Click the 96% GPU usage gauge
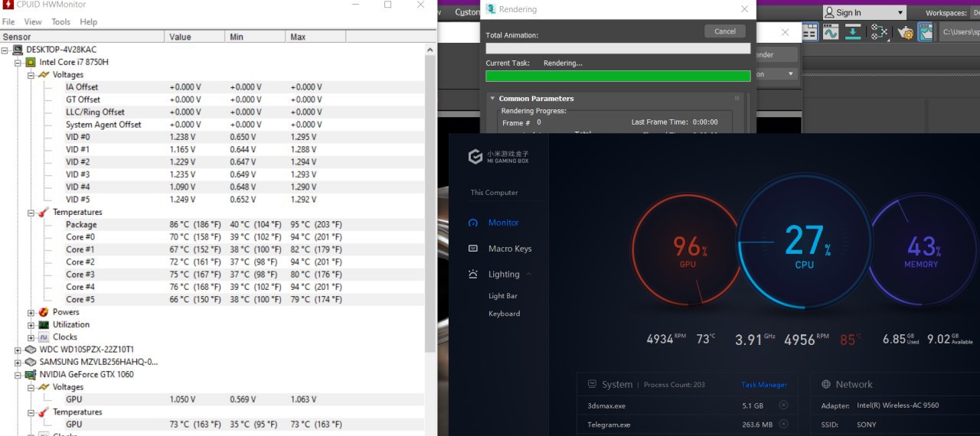This screenshot has width=980, height=436. 687,252
